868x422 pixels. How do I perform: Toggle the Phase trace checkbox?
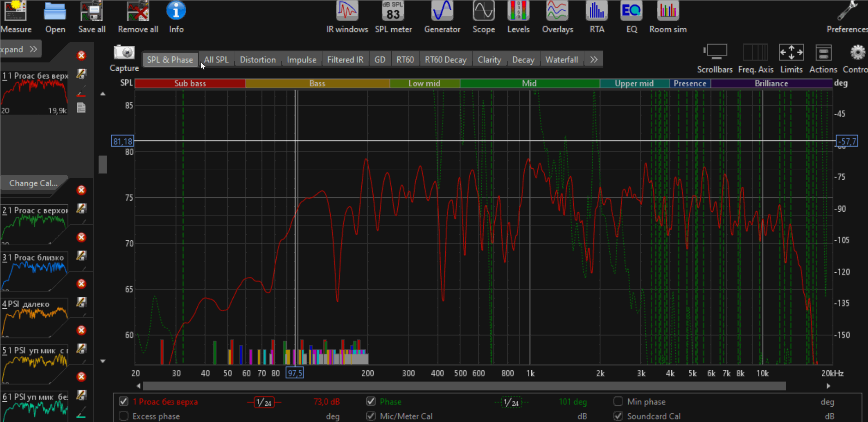pyautogui.click(x=371, y=401)
